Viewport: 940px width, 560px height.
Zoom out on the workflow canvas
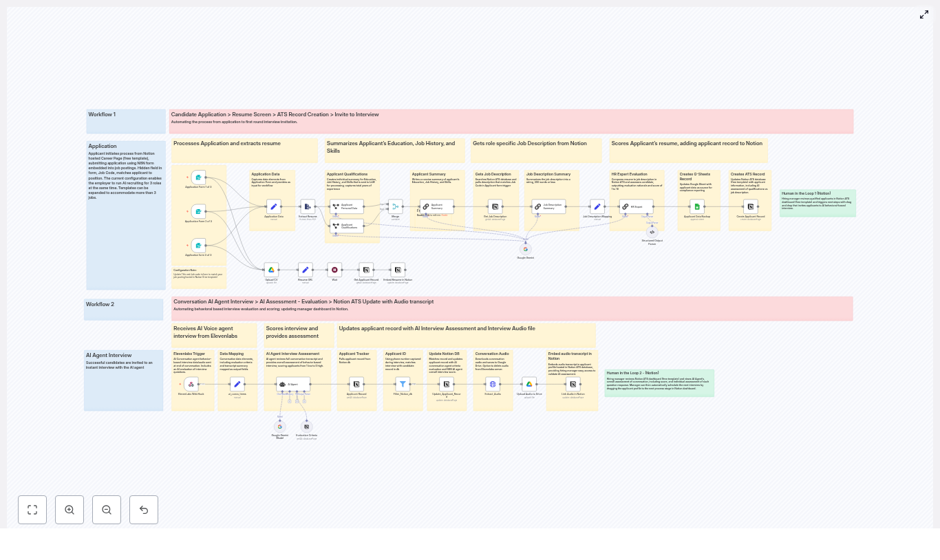(107, 510)
